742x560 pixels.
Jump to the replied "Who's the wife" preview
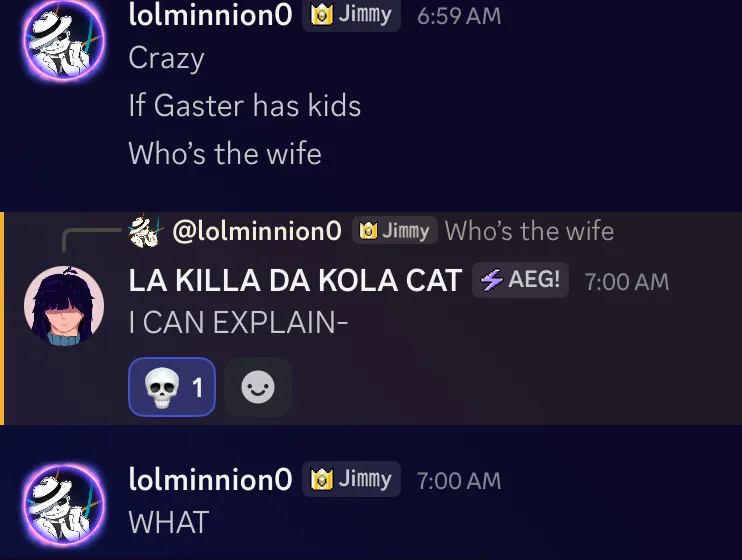click(529, 232)
